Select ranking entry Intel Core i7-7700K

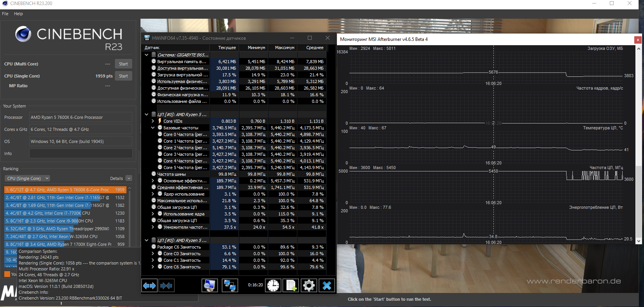[65, 213]
